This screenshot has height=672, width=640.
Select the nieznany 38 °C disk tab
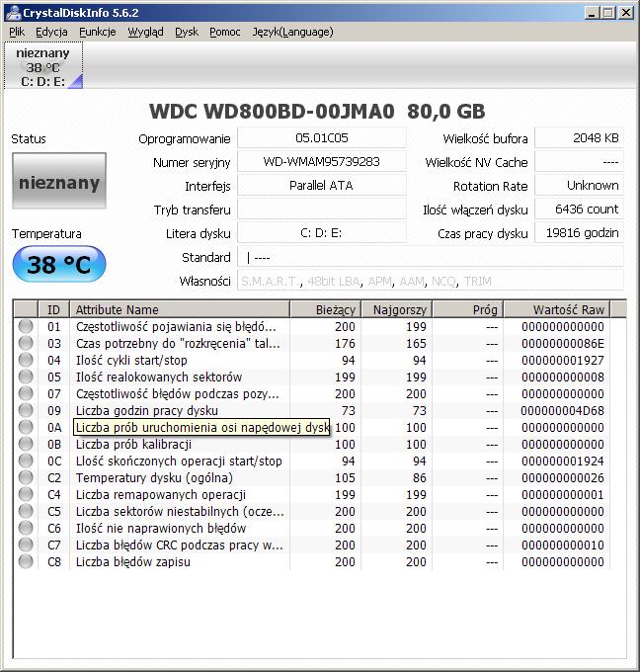point(43,66)
